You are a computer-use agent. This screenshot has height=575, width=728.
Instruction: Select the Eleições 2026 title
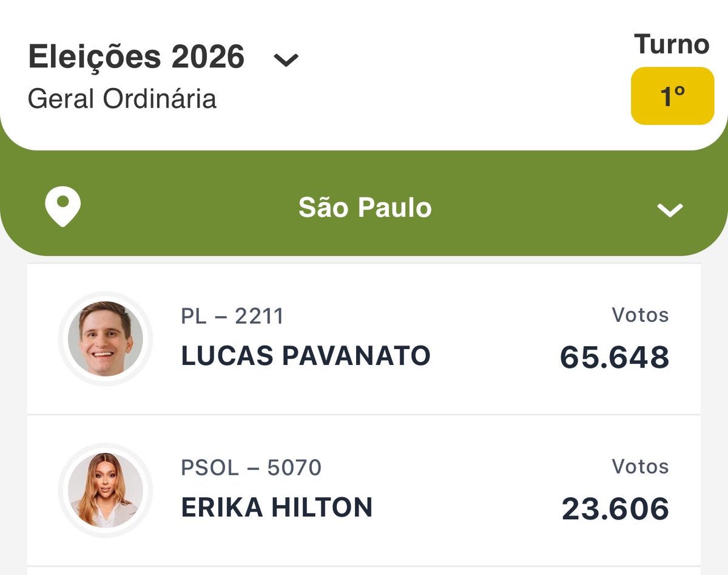coord(136,57)
